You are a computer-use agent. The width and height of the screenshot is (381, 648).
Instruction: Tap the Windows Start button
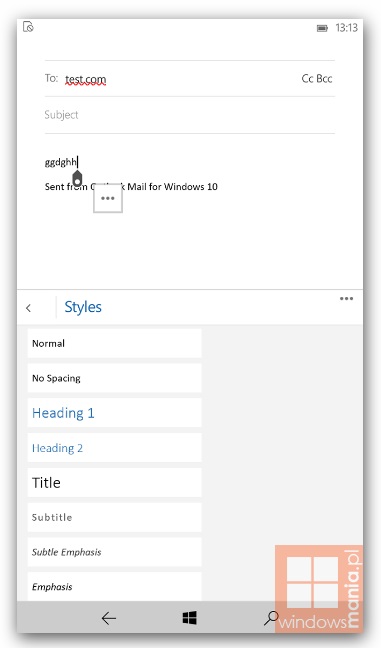tap(190, 618)
